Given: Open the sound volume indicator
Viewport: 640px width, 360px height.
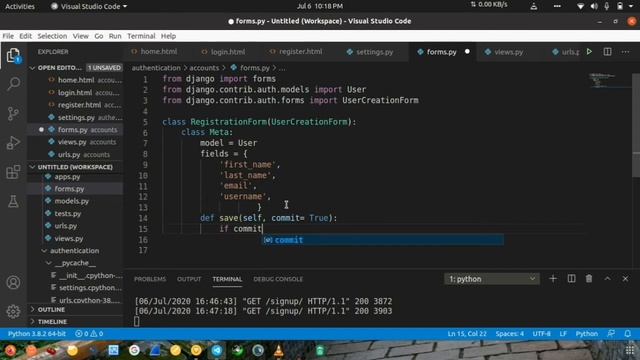Looking at the screenshot, I should tap(594, 6).
